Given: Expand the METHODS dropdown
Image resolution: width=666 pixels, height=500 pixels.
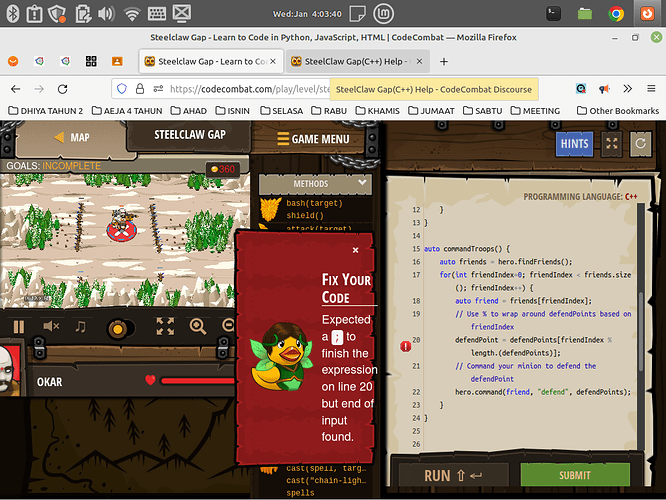Looking at the screenshot, I should point(315,184).
